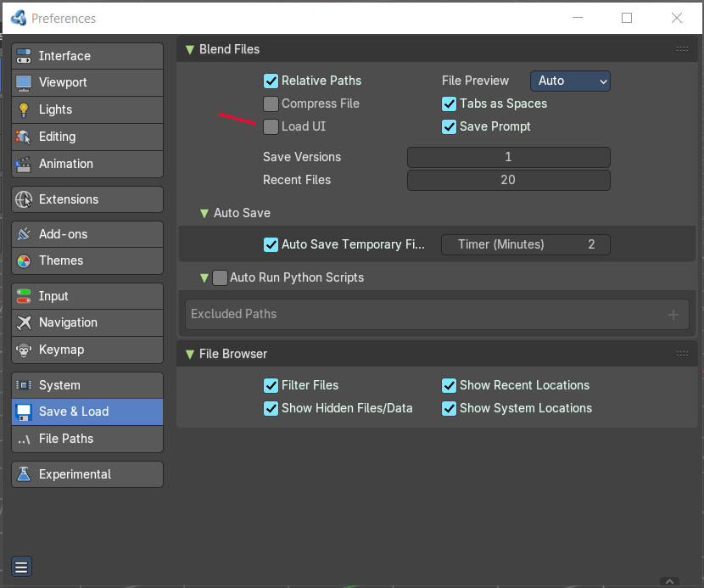
Task: Go to the Keymap preferences tab
Action: coord(87,350)
